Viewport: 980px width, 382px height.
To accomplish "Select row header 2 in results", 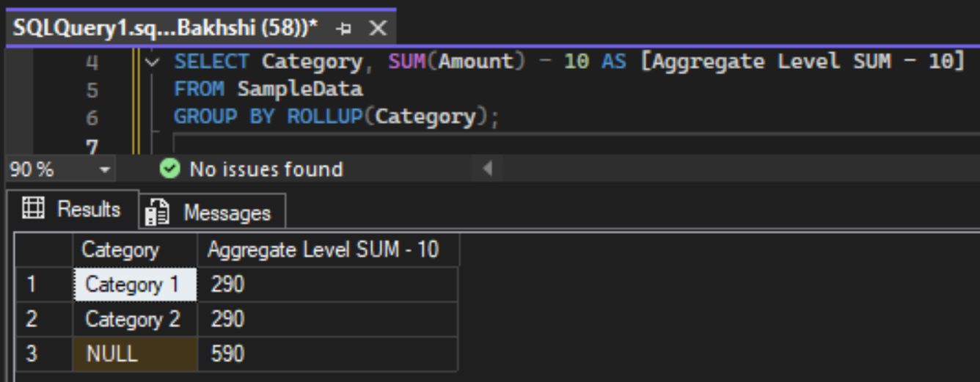I will click(x=45, y=320).
